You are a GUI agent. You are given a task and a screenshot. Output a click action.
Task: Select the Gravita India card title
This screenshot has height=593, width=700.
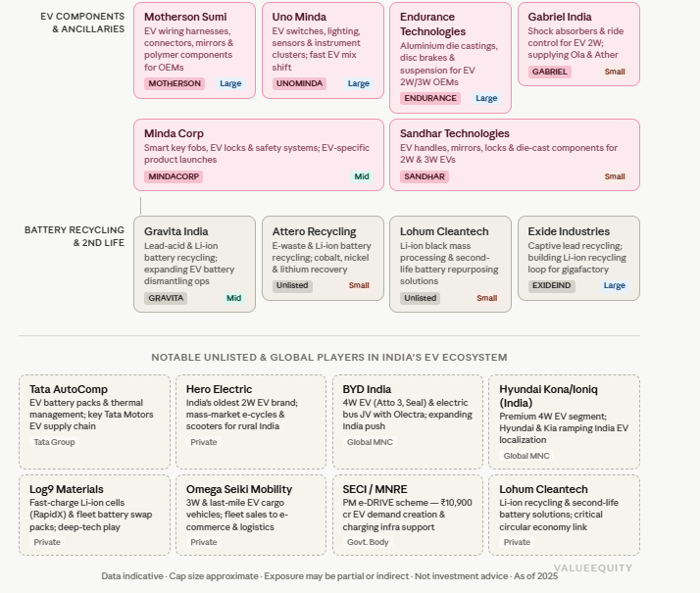tap(175, 231)
